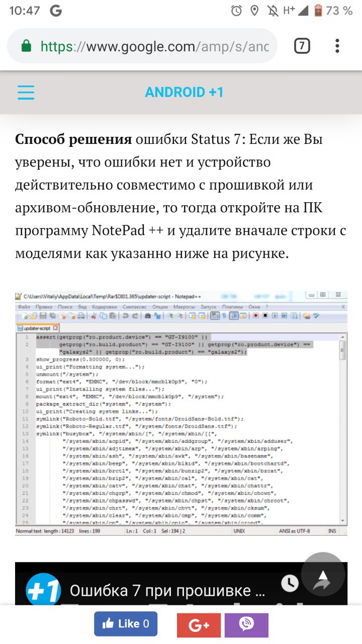Viewport: 362px width, 644px height.
Task: Tap the muted notifications bell status icon
Action: coord(273,11)
